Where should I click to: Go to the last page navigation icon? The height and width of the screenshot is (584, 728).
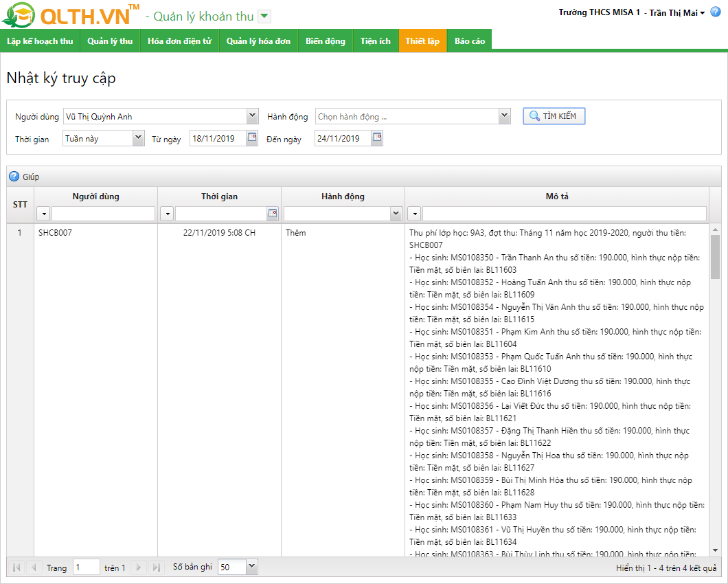point(157,568)
